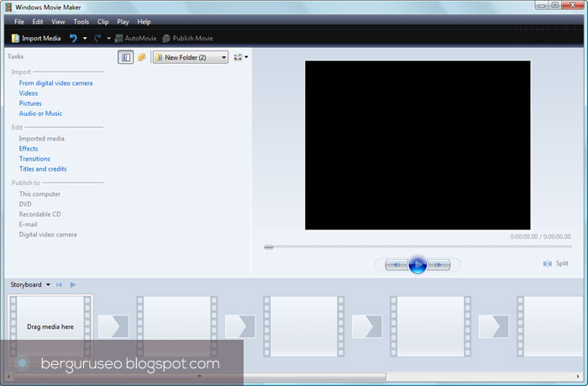Click the Play Storyboard button

[x=73, y=284]
